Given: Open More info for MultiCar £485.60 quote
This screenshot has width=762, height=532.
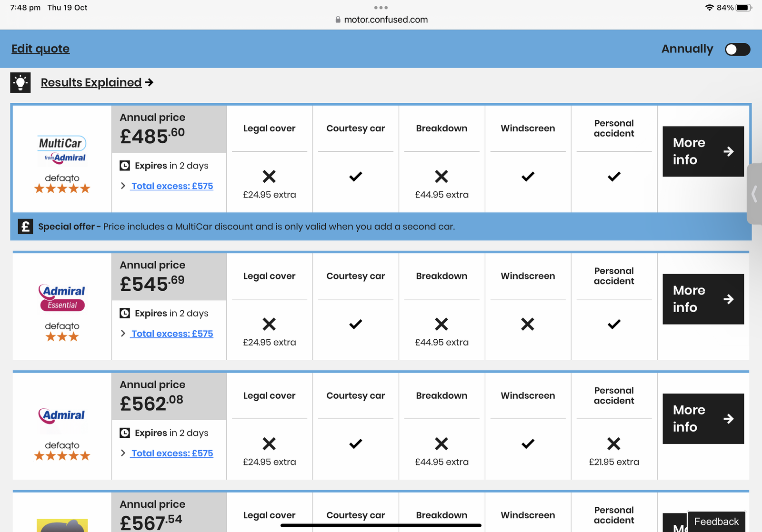Looking at the screenshot, I should (703, 151).
